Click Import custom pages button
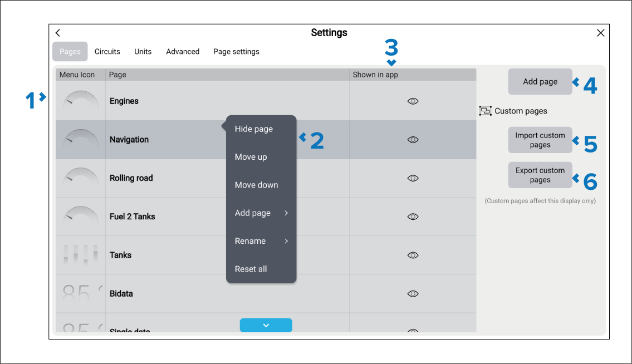 pyautogui.click(x=540, y=140)
